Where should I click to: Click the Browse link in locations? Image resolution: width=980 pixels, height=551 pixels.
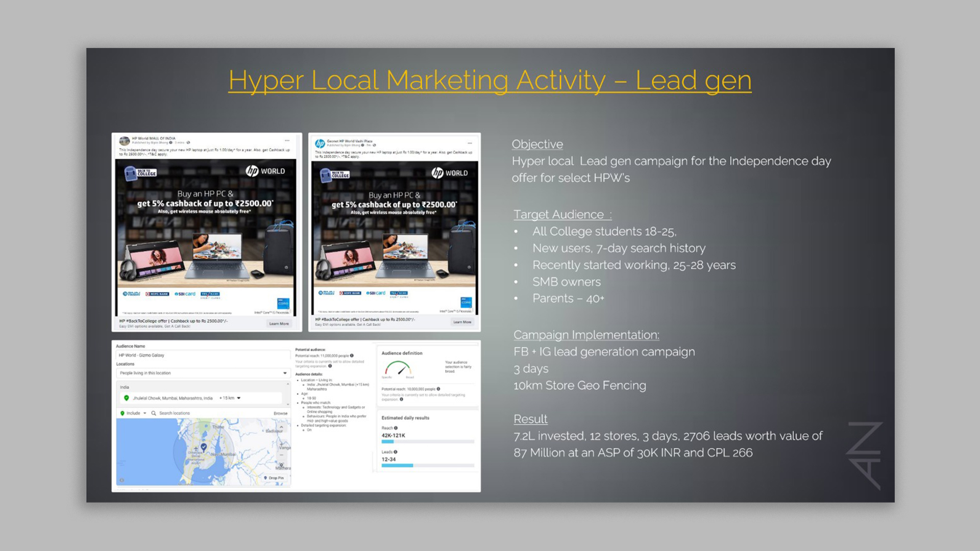click(x=280, y=413)
